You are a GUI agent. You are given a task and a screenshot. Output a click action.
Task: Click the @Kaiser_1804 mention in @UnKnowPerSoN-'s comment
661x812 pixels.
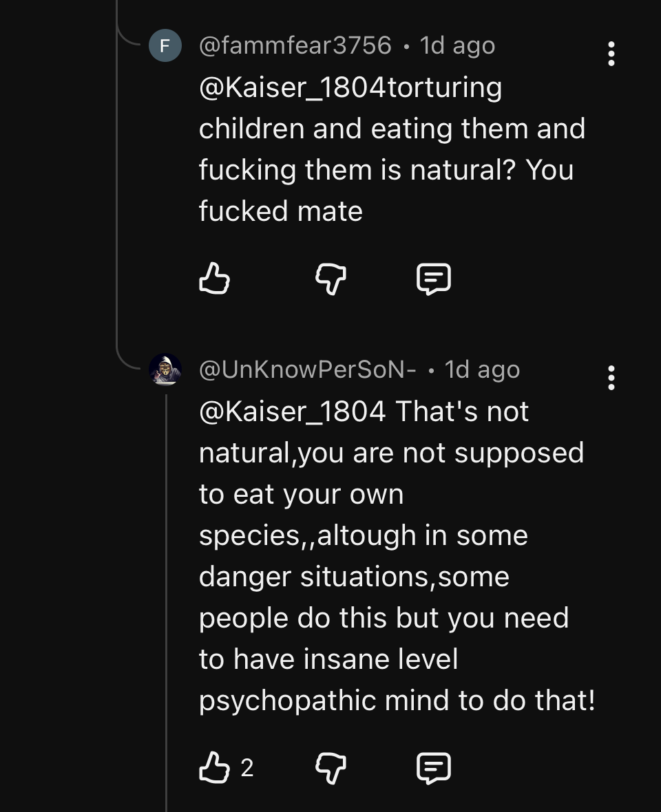[x=293, y=412]
